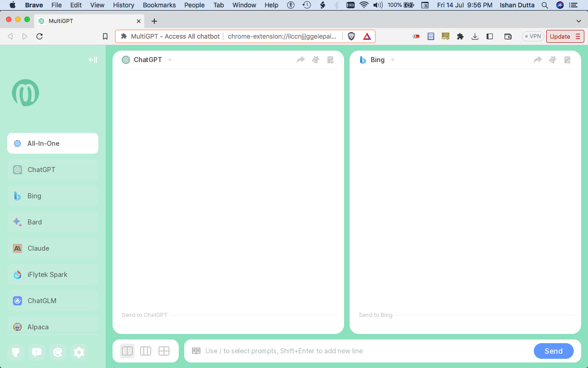
Task: Toggle the browser sidebar panel icon
Action: tap(490, 36)
